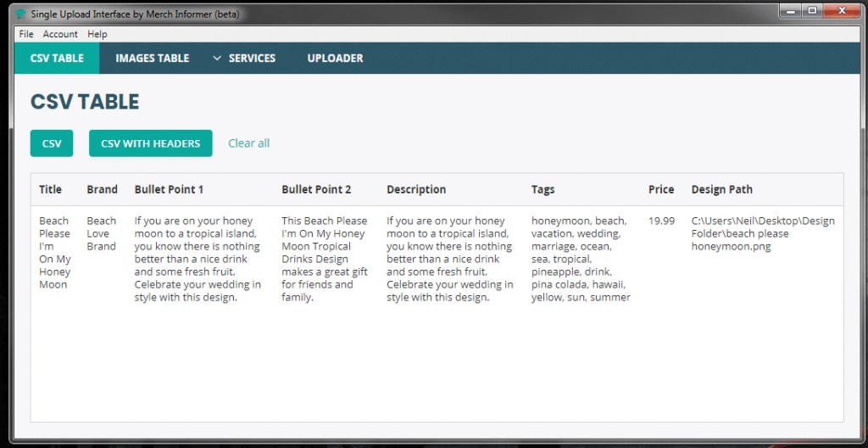Switch to the CSV TABLE tab
This screenshot has height=448, width=868.
pos(57,59)
